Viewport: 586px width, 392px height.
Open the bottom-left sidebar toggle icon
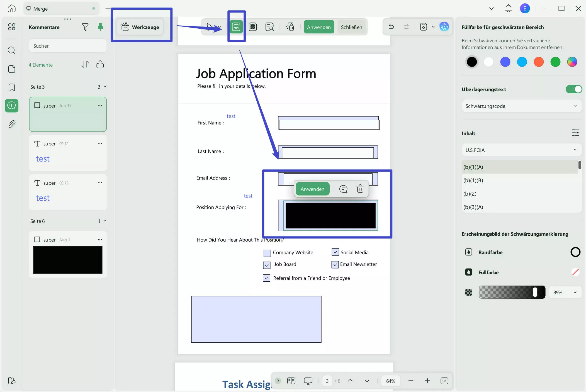point(11,381)
